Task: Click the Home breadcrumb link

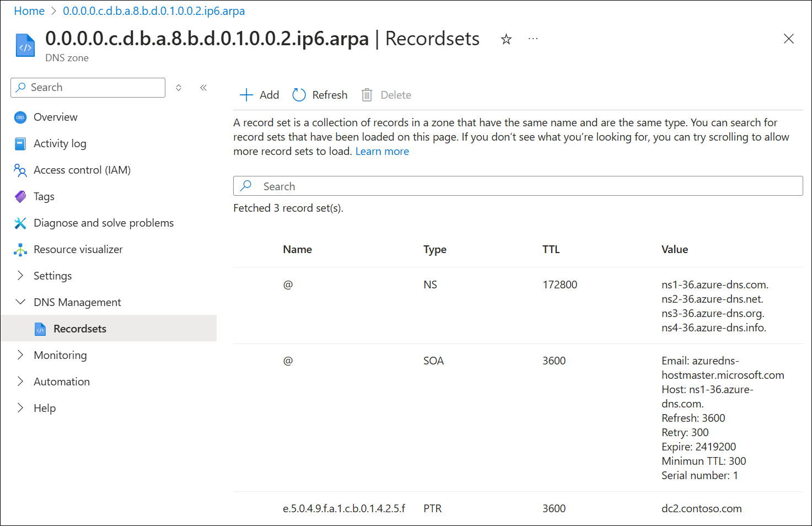Action: coord(29,10)
